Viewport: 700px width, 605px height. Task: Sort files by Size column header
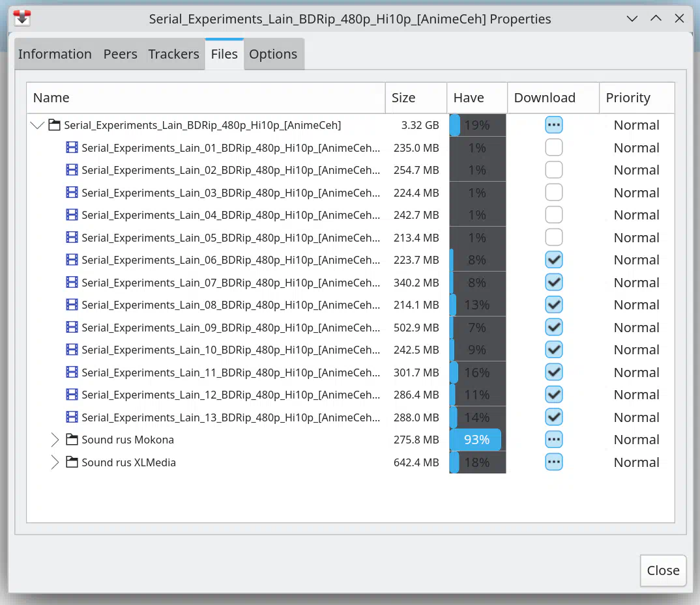(x=416, y=98)
